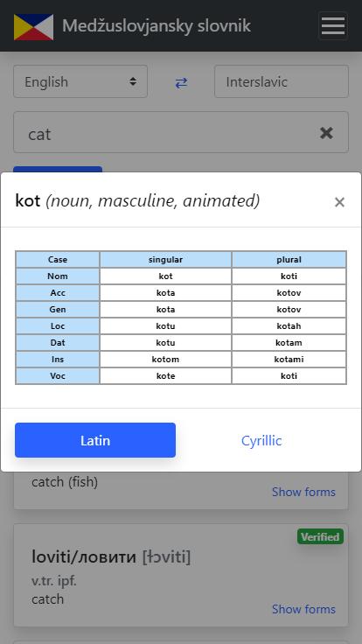Screen dimensions: 362x644
Task: Show forms for catch (fish)
Action: [x=303, y=492]
